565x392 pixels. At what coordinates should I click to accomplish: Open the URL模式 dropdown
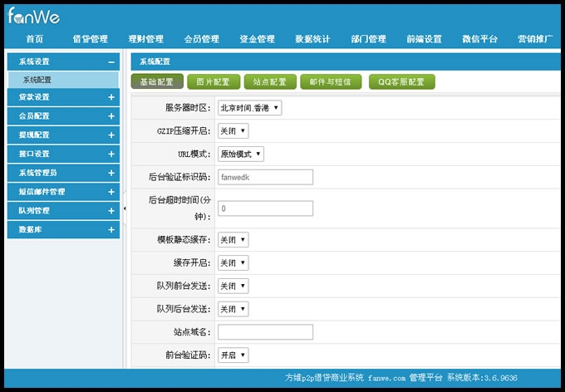(x=241, y=154)
